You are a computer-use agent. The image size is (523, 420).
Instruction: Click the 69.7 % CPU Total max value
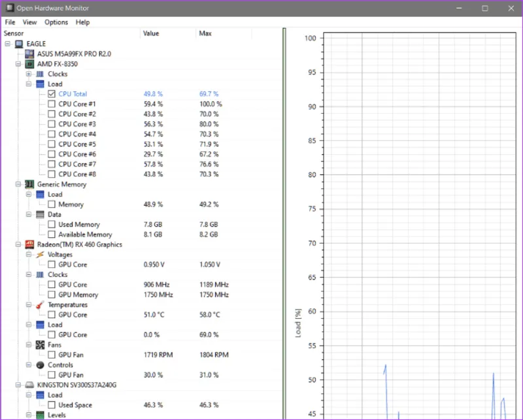tap(209, 94)
